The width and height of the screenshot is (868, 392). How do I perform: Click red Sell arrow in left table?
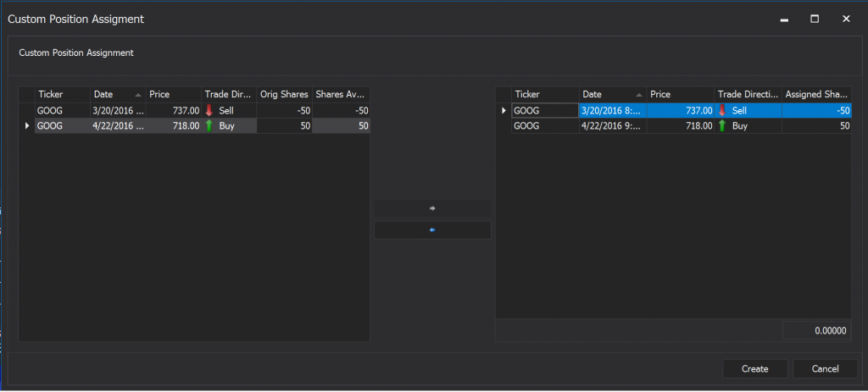point(209,111)
